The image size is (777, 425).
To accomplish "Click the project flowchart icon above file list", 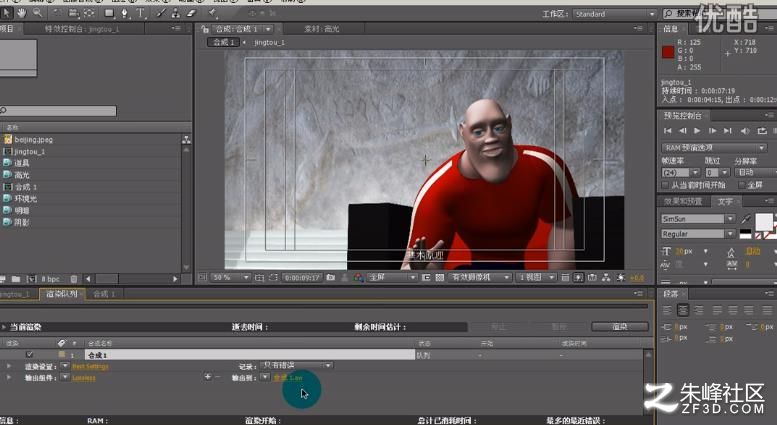I will point(186,140).
